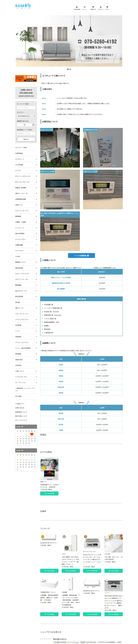Select the second carousel dot

(x=70, y=69)
